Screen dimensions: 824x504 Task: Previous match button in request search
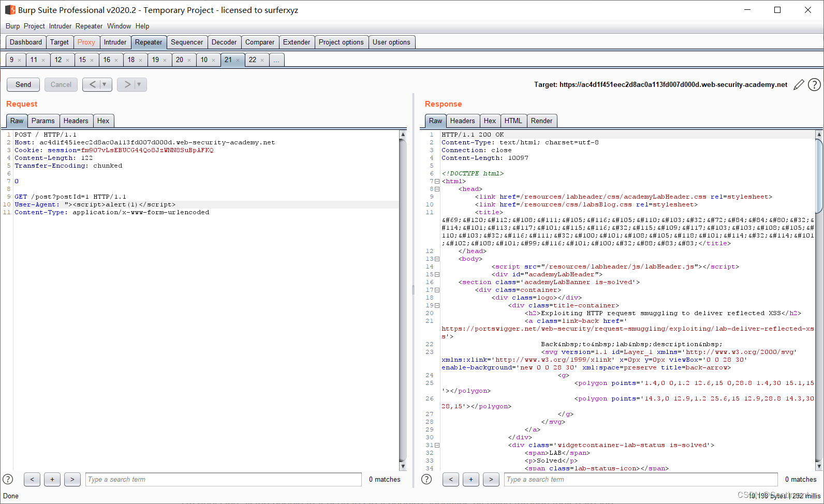coord(32,479)
